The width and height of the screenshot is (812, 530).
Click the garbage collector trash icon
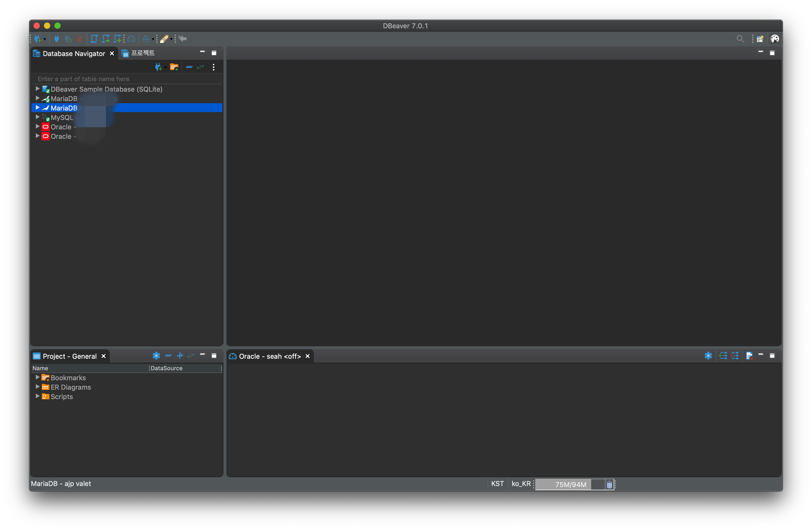coord(609,484)
